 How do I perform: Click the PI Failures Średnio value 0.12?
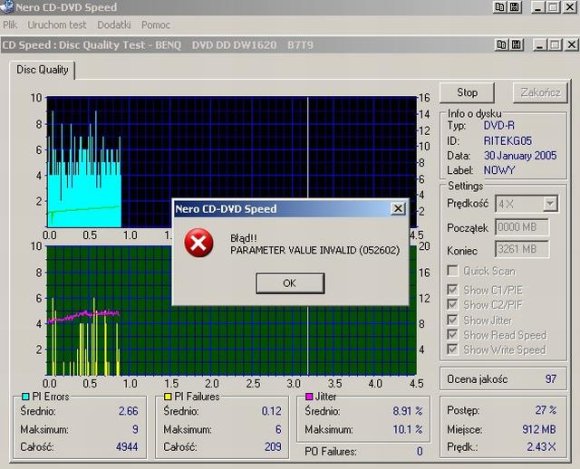[x=271, y=411]
